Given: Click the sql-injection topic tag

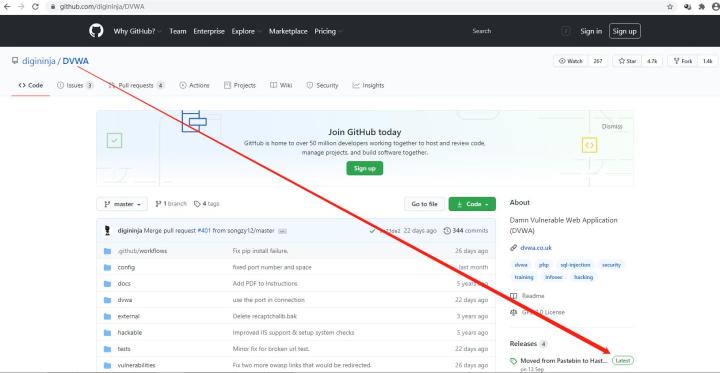Looking at the screenshot, I should [575, 265].
